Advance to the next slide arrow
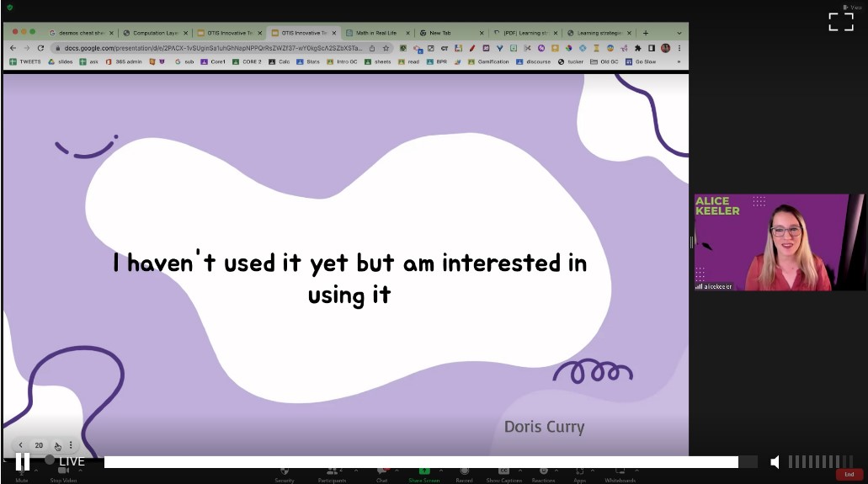 pyautogui.click(x=57, y=445)
